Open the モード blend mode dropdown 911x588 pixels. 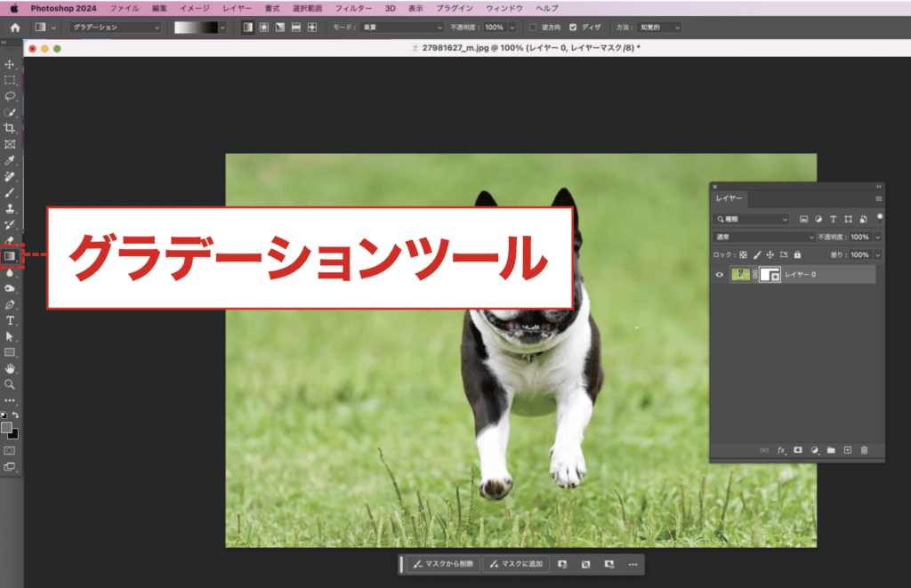click(x=401, y=28)
